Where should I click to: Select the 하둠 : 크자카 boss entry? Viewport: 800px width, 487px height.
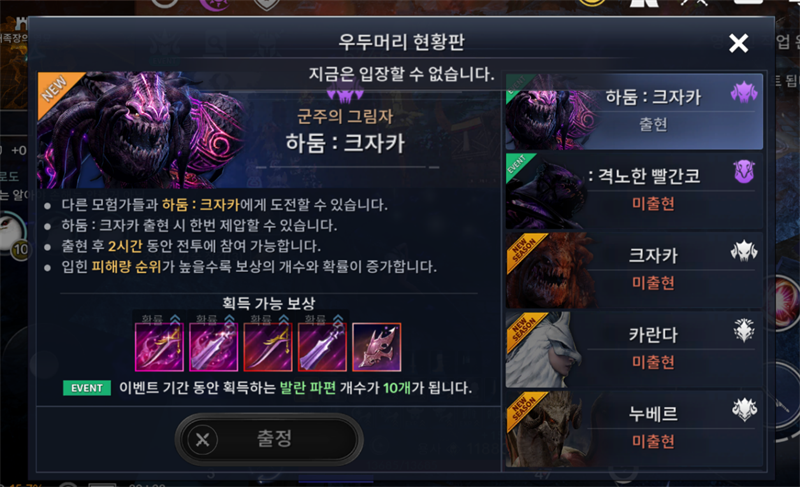coord(634,112)
